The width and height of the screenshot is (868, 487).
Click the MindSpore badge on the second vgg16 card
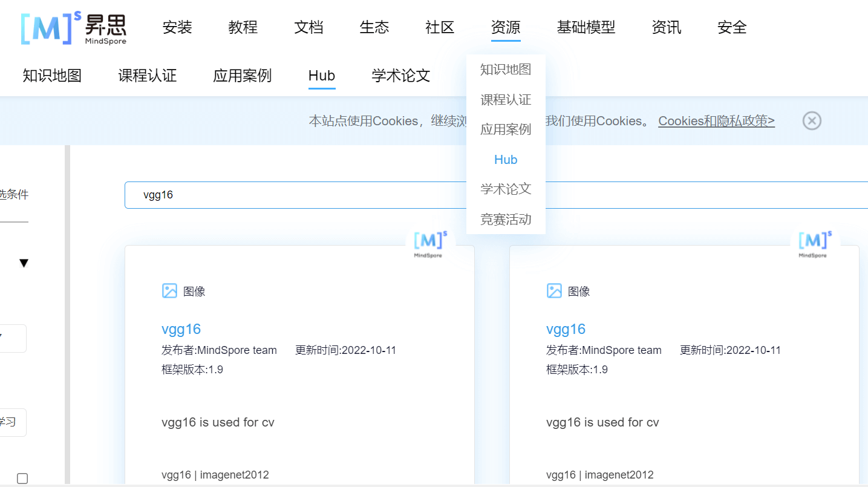click(x=815, y=244)
